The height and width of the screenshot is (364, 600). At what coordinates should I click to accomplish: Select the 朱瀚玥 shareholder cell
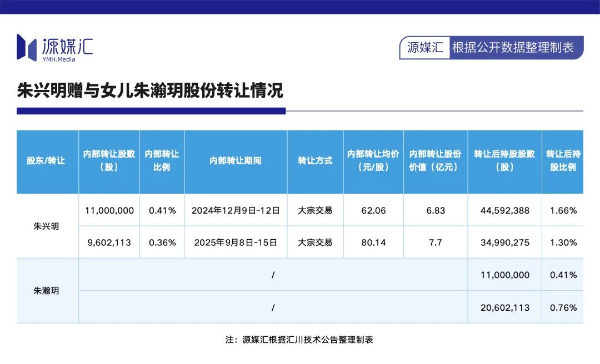coord(46,291)
